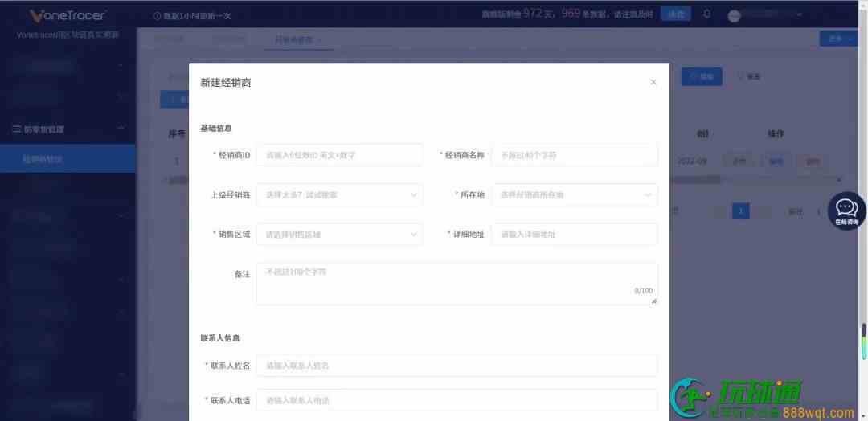Click the 详细地址 input field
This screenshot has width=868, height=421.
tap(575, 235)
